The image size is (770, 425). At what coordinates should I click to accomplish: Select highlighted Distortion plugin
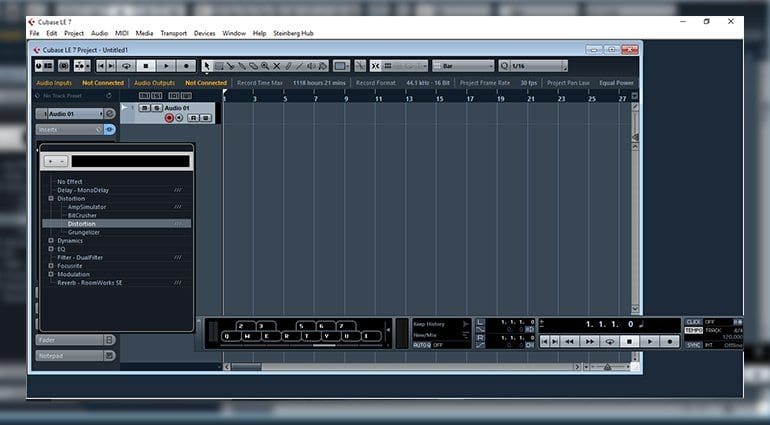click(116, 224)
